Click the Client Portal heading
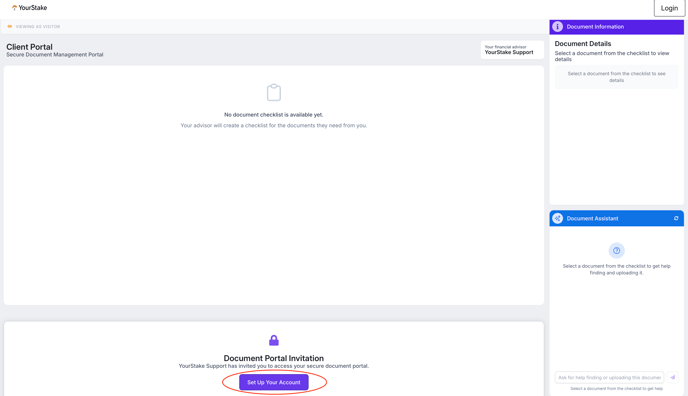This screenshot has width=688, height=396. click(x=29, y=47)
